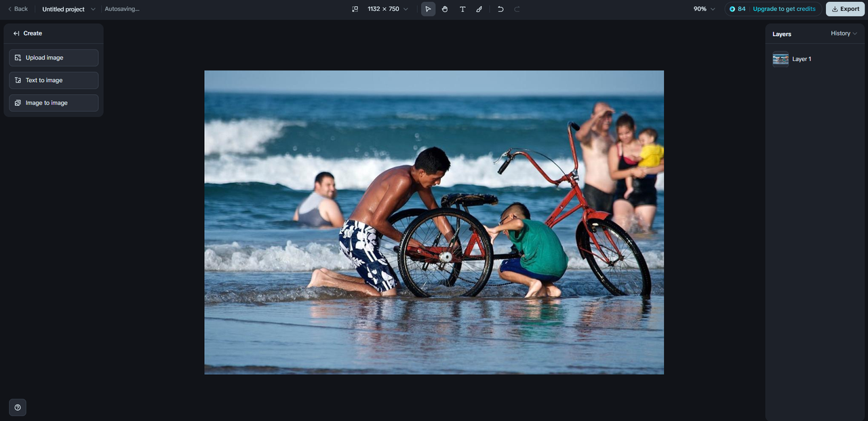This screenshot has height=421, width=868.
Task: Switch to the Layers tab
Action: tap(782, 34)
